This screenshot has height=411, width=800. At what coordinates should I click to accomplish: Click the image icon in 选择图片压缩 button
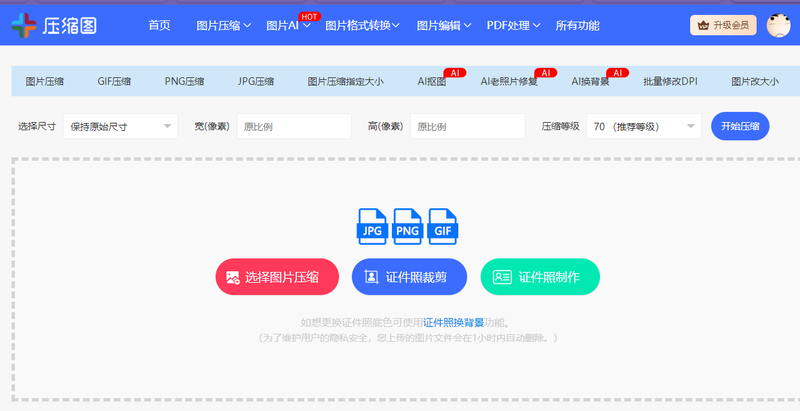(233, 277)
